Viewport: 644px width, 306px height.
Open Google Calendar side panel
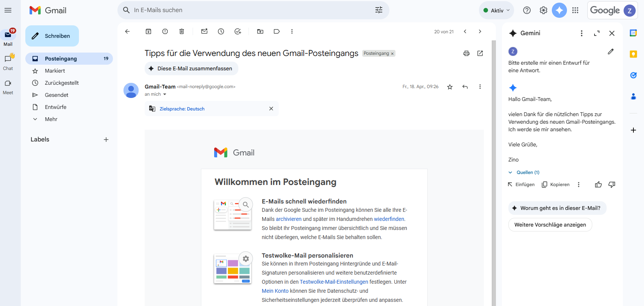tap(633, 33)
